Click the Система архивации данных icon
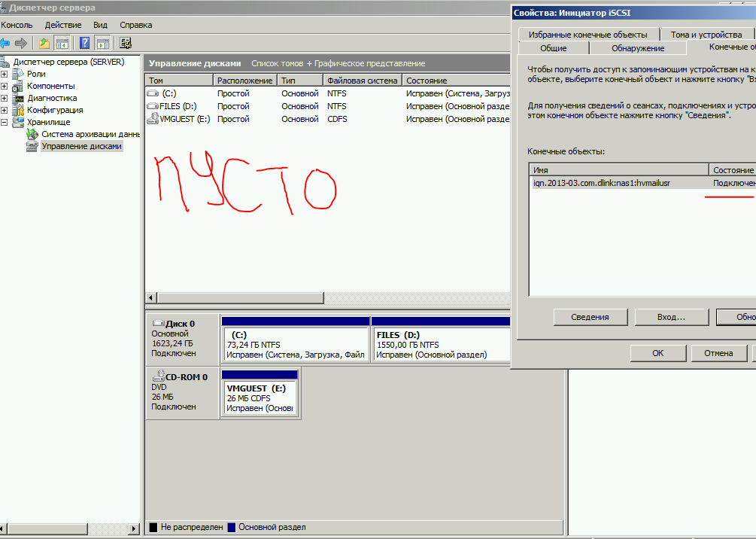 coord(32,134)
